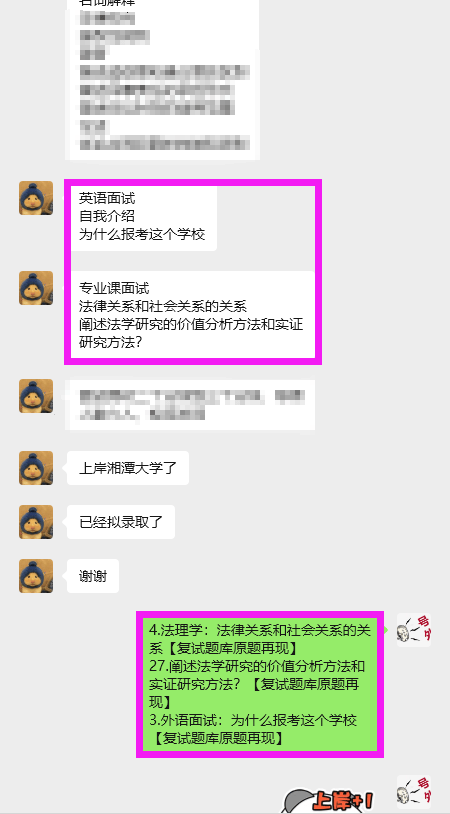450x814 pixels.
Task: Click the hamster avatar beside 专业课面试 message
Action: 36,288
